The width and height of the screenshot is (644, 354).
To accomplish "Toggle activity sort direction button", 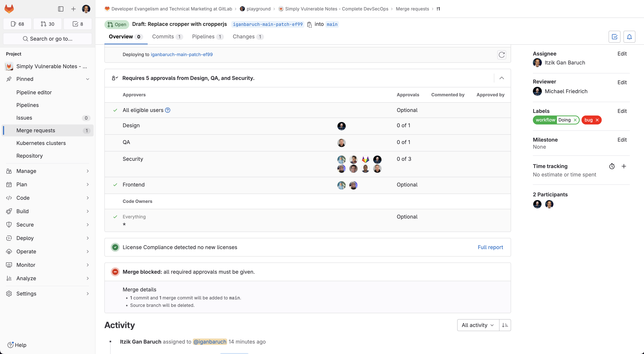I will click(x=505, y=325).
